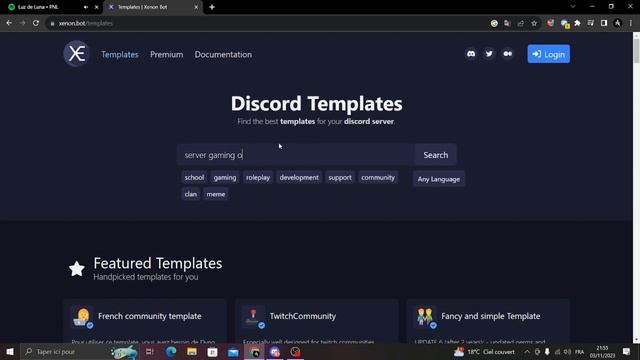The width and height of the screenshot is (640, 360).
Task: Click the share page icon
Action: (x=520, y=23)
